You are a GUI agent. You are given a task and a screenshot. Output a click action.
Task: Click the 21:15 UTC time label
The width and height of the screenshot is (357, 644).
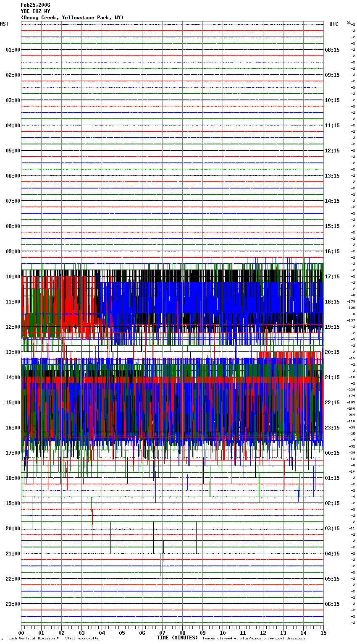tap(332, 377)
